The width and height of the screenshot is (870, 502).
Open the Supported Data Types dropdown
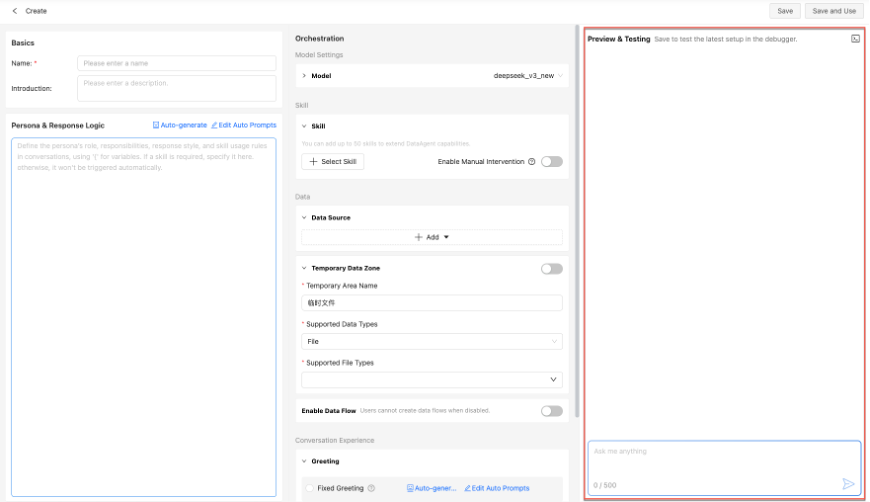(x=432, y=341)
